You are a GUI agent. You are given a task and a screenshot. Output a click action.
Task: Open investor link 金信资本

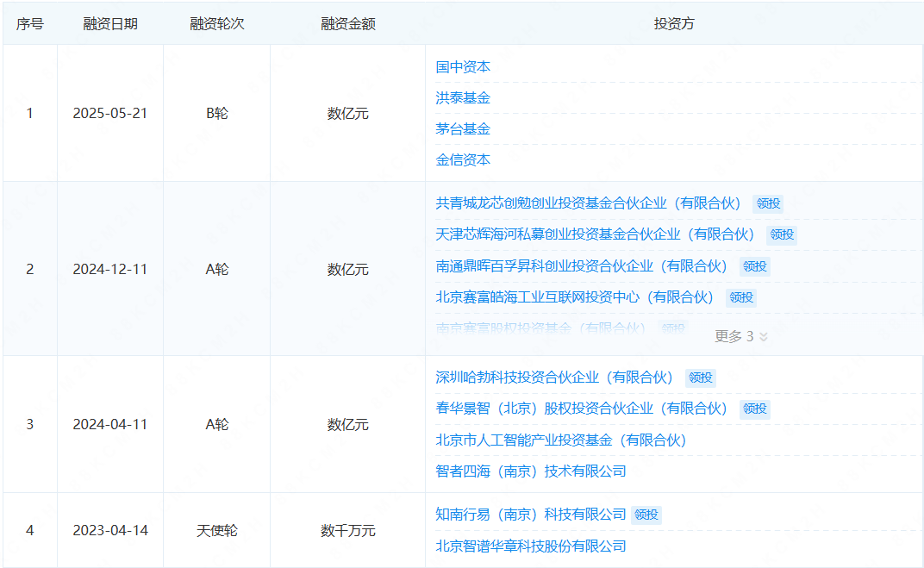[463, 159]
